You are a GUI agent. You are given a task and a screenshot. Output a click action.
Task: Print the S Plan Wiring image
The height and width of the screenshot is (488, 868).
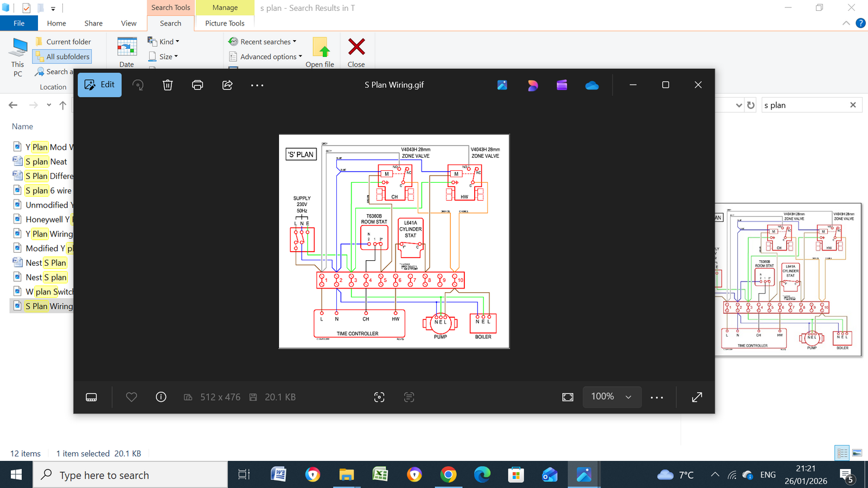197,85
